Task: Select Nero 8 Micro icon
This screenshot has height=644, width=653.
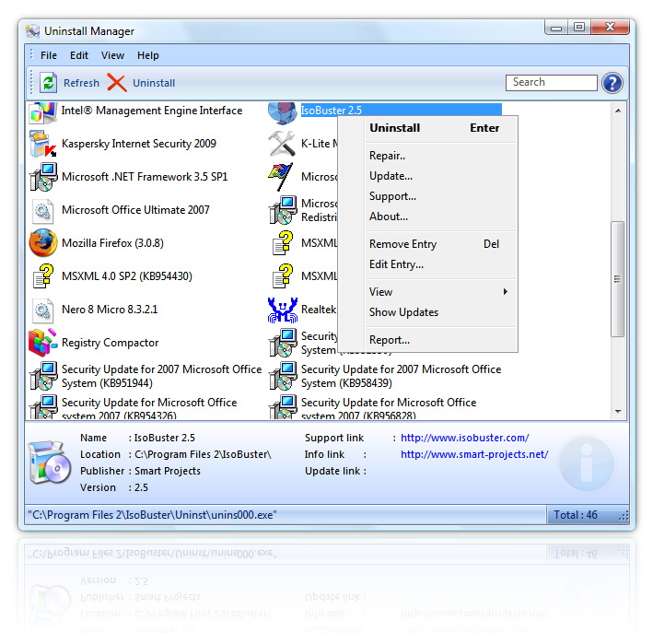Action: (43, 310)
